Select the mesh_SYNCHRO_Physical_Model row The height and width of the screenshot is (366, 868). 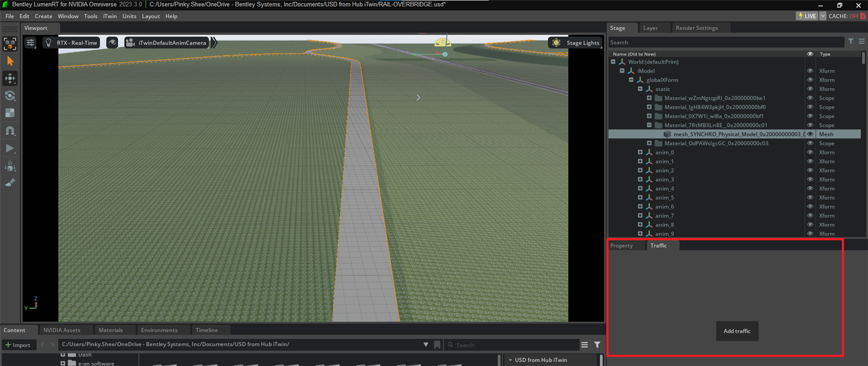click(x=734, y=134)
